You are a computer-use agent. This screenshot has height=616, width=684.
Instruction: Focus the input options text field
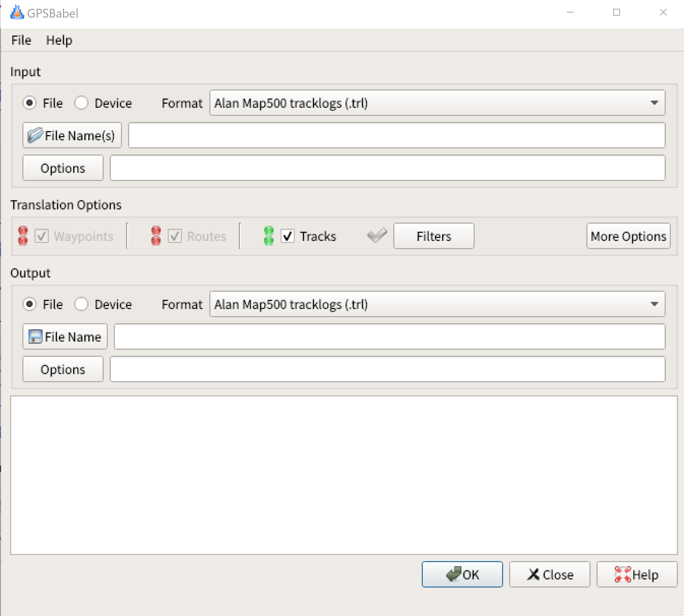pos(388,168)
